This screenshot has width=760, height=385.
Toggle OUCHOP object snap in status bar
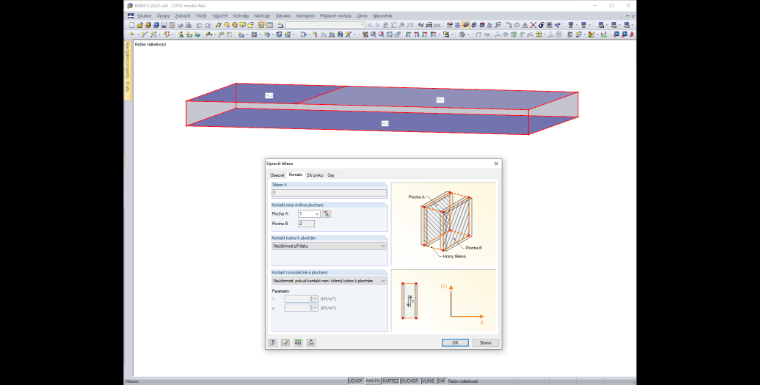click(410, 381)
